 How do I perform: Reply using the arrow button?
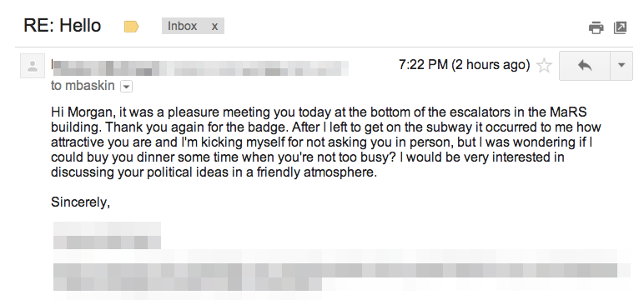coord(585,66)
